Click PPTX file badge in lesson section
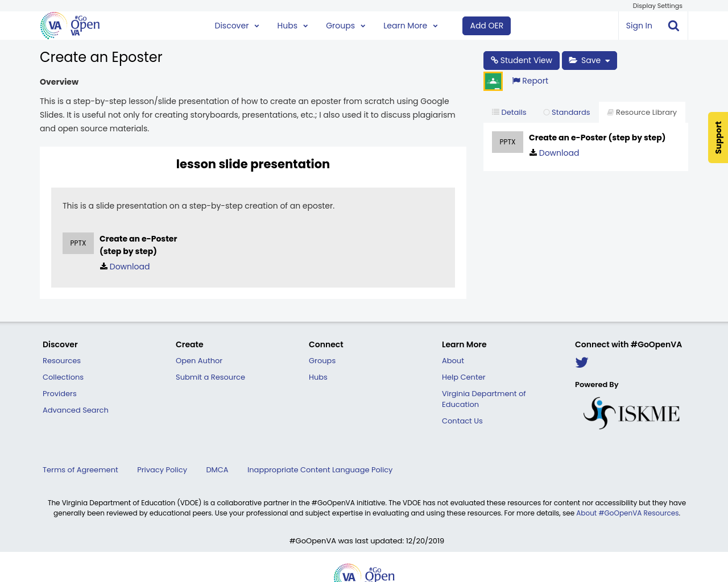Viewport: 728px width, 582px height. tap(78, 243)
